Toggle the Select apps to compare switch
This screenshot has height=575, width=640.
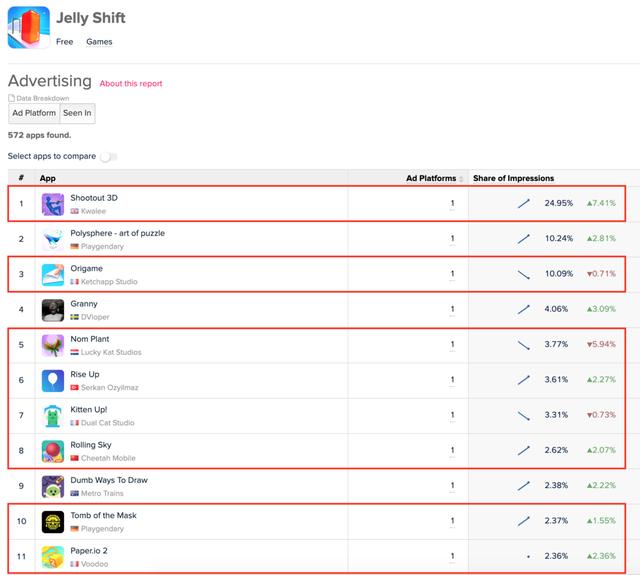[108, 157]
